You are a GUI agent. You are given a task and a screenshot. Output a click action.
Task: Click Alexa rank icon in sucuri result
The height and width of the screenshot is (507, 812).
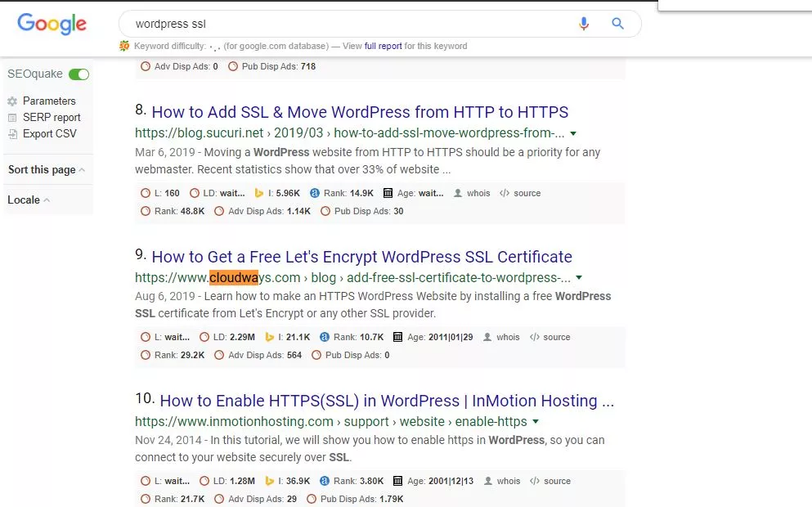[314, 193]
